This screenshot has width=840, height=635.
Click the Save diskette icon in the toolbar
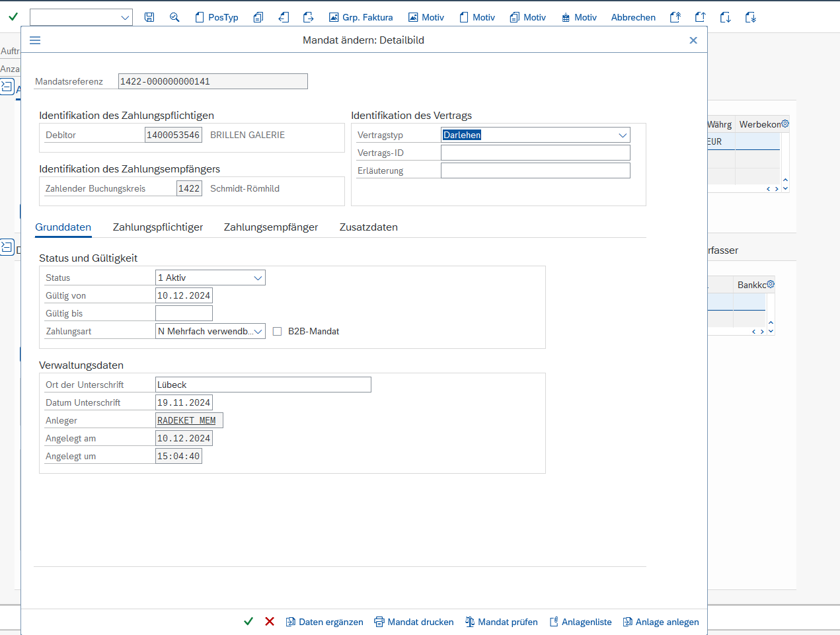149,17
